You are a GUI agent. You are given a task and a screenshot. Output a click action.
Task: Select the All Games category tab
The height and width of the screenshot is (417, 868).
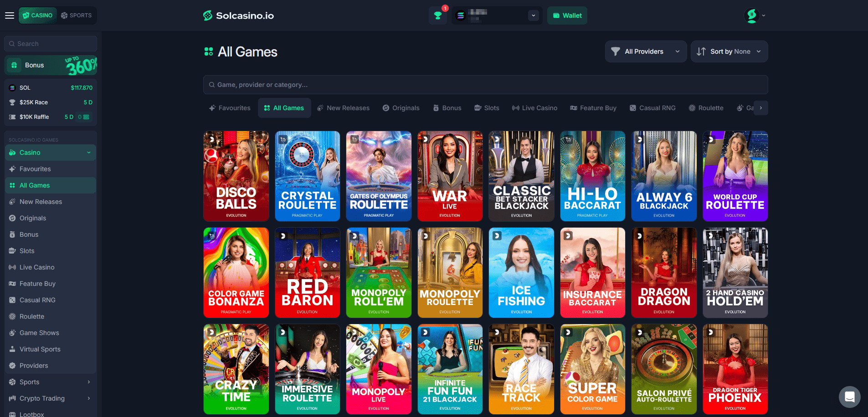[x=284, y=108]
